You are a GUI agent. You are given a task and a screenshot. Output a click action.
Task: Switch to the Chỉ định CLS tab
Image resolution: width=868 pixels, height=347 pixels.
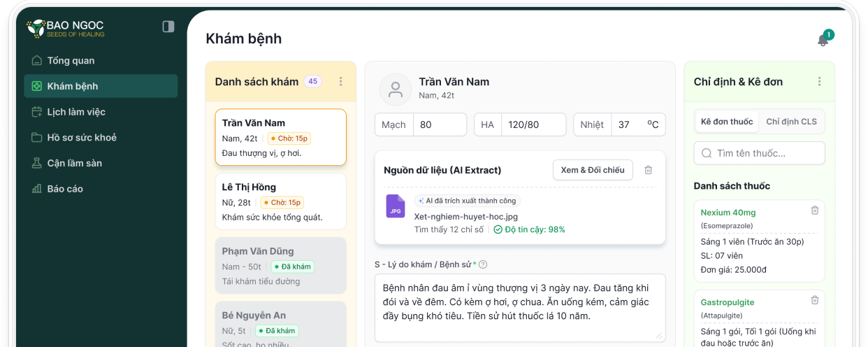(x=791, y=122)
